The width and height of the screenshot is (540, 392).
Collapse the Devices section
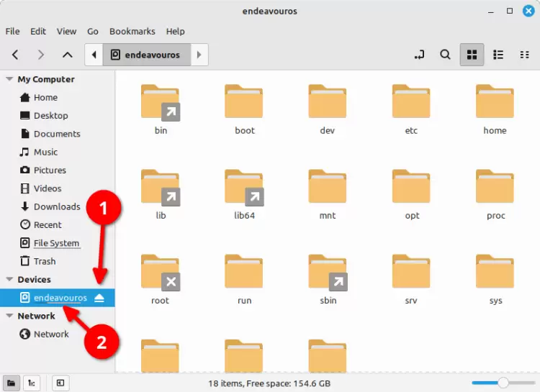[9, 279]
